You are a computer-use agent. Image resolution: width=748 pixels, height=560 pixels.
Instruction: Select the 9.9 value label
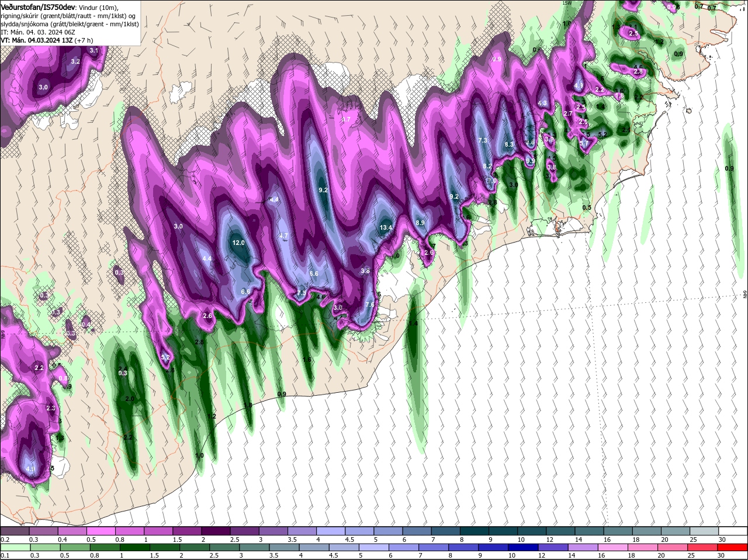pyautogui.click(x=530, y=161)
